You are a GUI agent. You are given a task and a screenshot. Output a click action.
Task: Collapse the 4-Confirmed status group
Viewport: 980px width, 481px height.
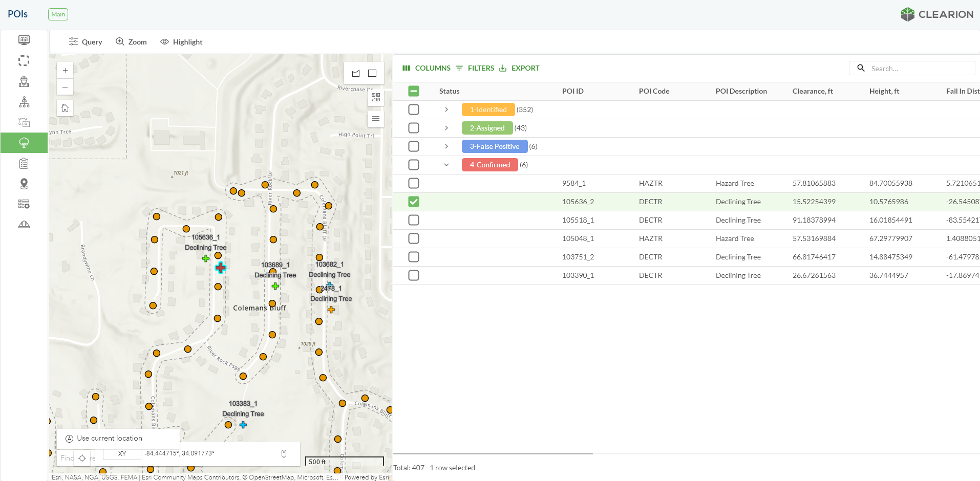446,165
